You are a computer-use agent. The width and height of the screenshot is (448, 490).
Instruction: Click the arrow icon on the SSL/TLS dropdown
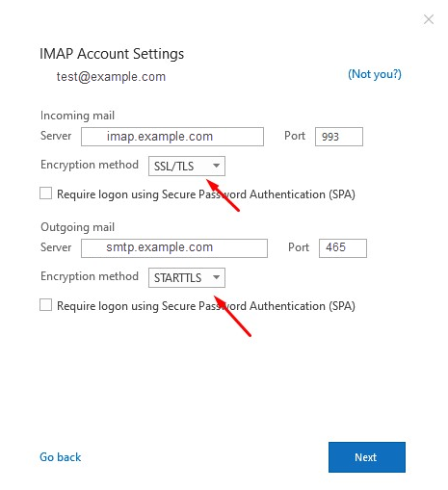click(x=216, y=166)
